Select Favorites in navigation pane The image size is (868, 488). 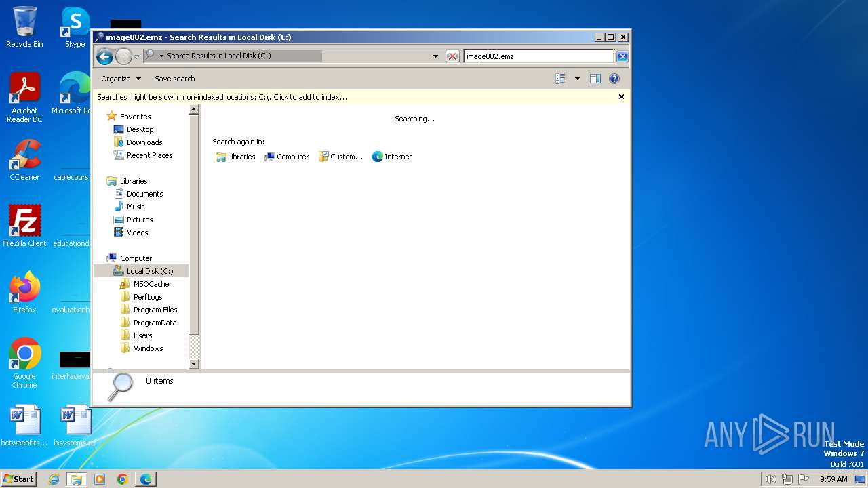click(x=135, y=117)
